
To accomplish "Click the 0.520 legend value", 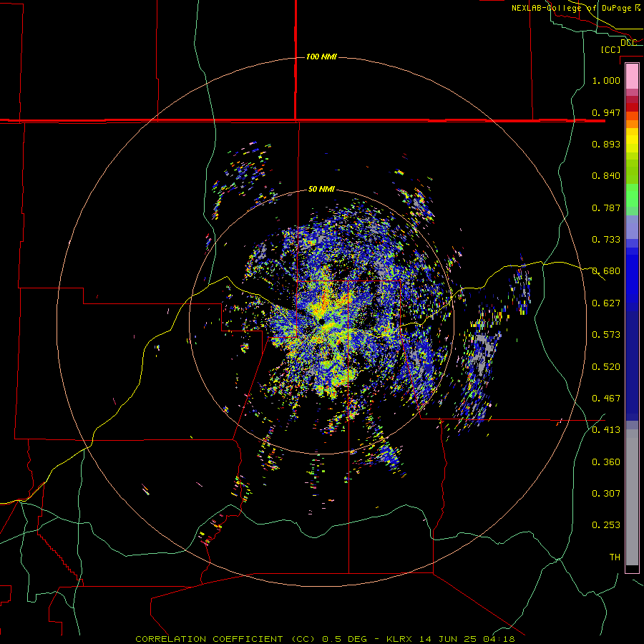I will point(606,367).
